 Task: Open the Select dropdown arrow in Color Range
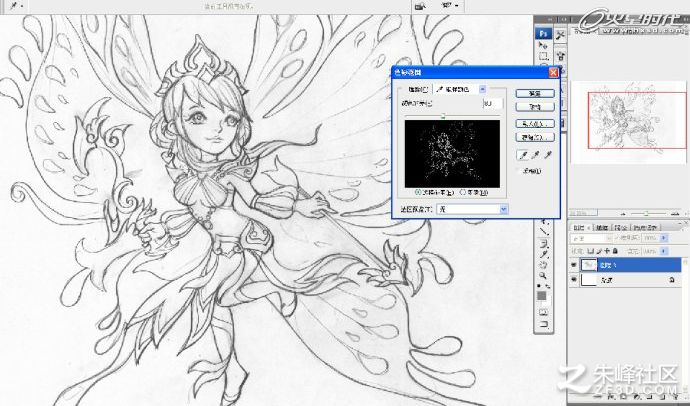[483, 89]
